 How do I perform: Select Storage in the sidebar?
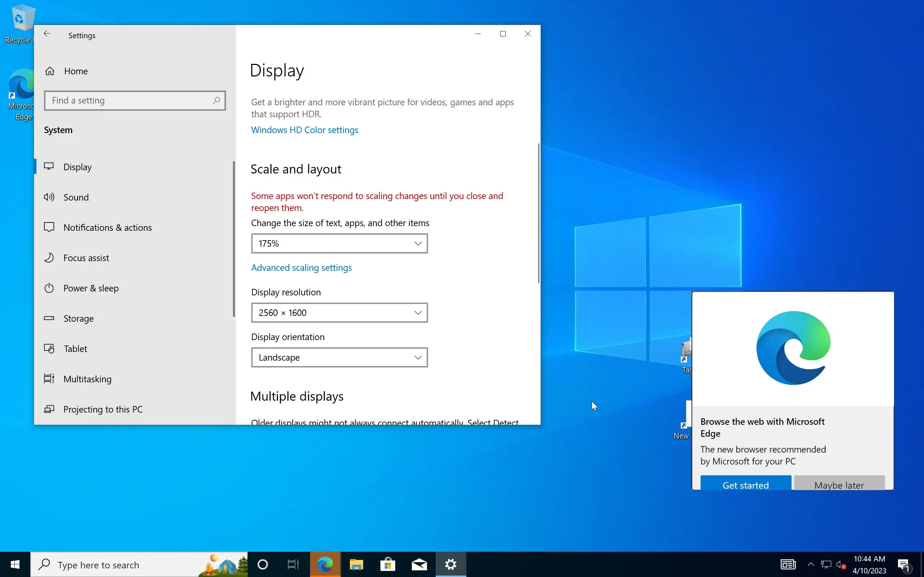pyautogui.click(x=78, y=318)
